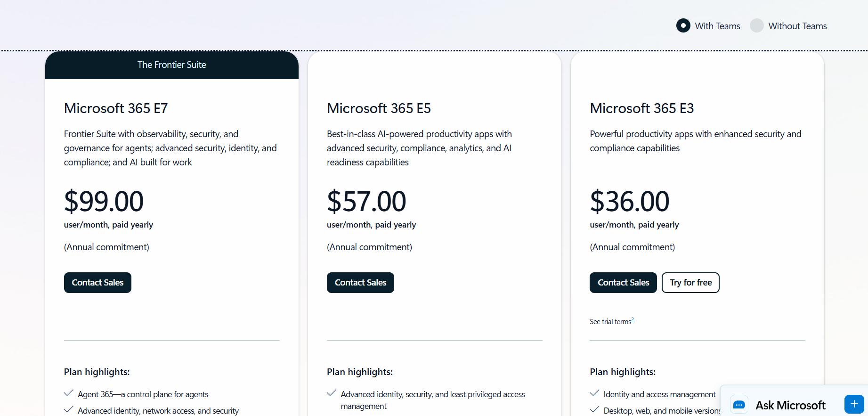The height and width of the screenshot is (416, 868).
Task: Click the Ask Microsoft chat bubble icon
Action: pyautogui.click(x=739, y=405)
